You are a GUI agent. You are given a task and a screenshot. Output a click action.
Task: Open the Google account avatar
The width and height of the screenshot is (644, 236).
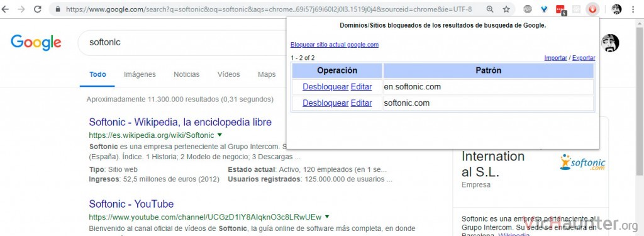point(610,43)
